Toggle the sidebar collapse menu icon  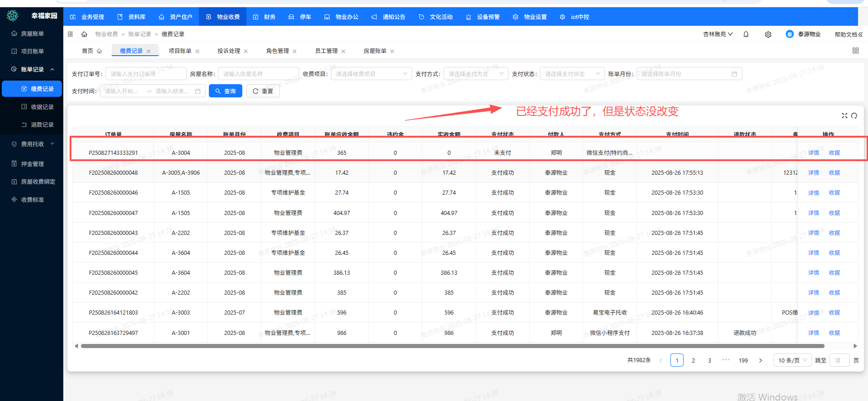pos(70,34)
